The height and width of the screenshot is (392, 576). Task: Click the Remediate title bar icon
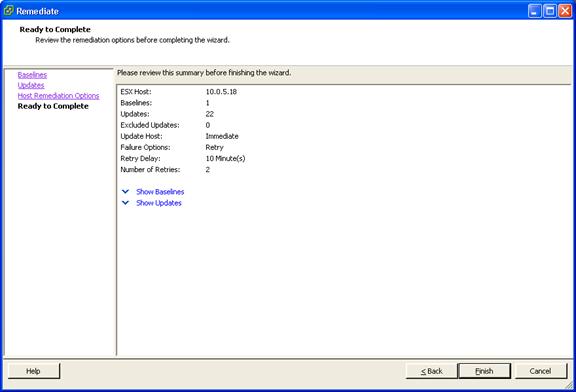click(x=8, y=11)
